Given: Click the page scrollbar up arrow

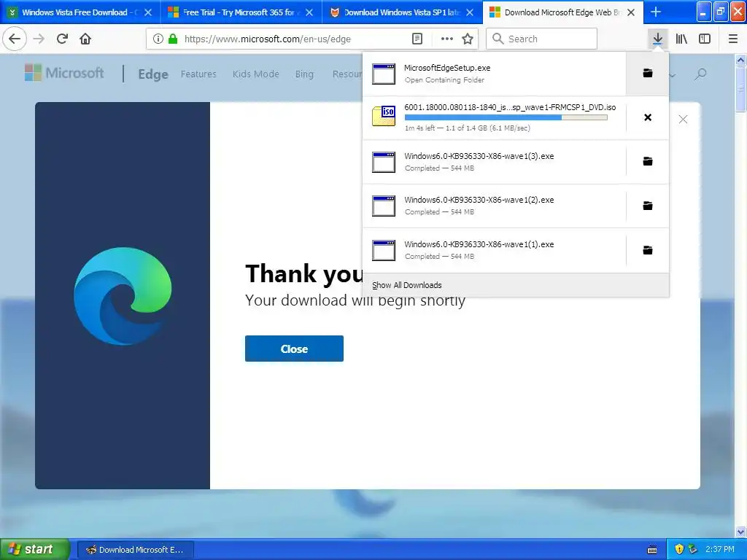Looking at the screenshot, I should (x=740, y=60).
